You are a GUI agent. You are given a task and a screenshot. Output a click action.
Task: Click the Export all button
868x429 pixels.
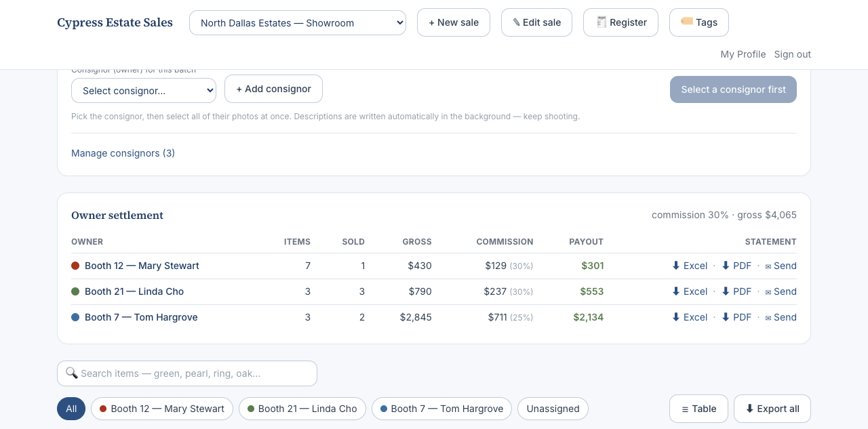click(772, 409)
